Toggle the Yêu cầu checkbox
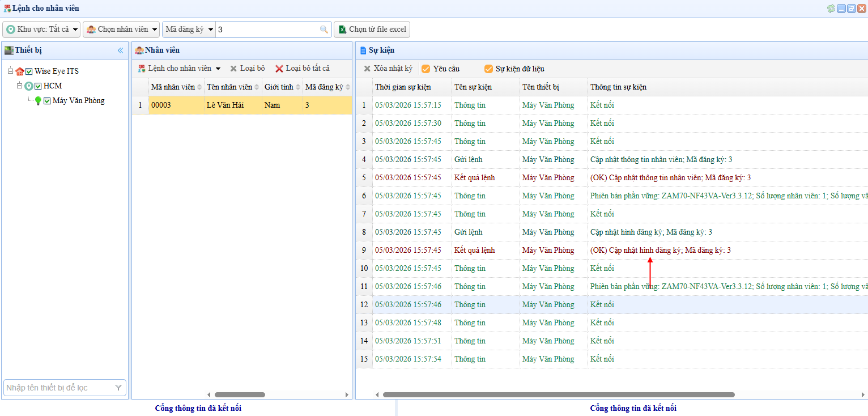868x416 pixels. click(426, 69)
